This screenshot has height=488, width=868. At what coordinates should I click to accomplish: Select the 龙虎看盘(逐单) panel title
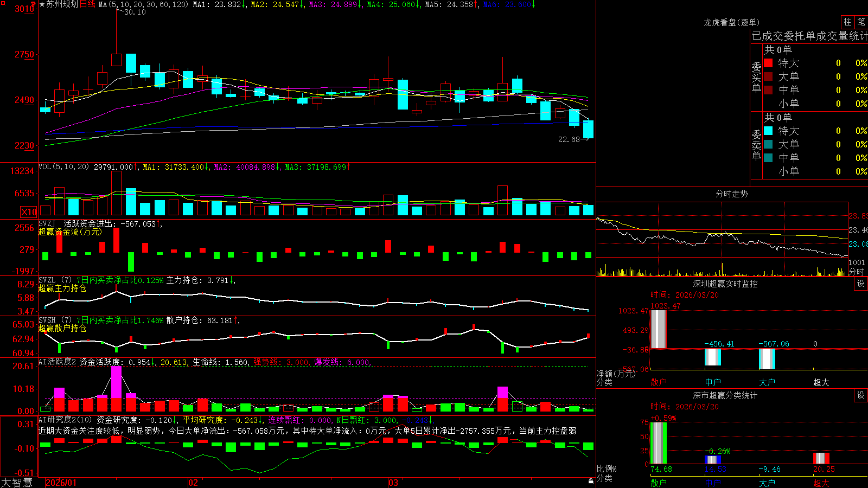coord(731,22)
